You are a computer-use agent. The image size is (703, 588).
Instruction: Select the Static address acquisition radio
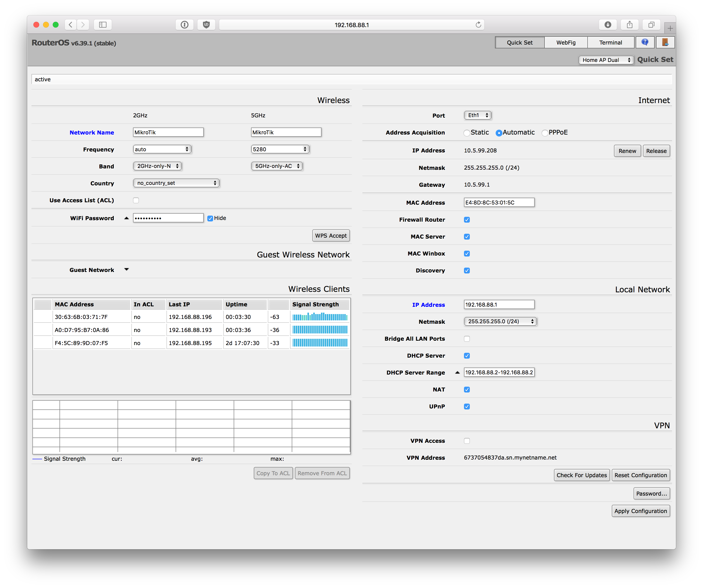pos(467,133)
